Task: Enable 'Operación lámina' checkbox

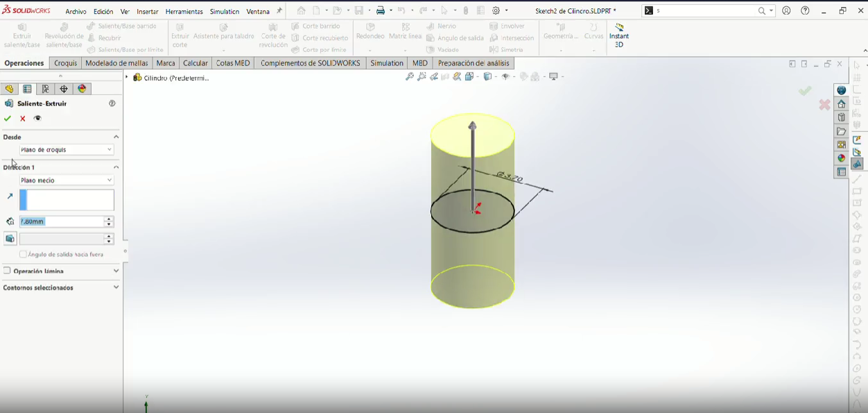Action: click(7, 271)
